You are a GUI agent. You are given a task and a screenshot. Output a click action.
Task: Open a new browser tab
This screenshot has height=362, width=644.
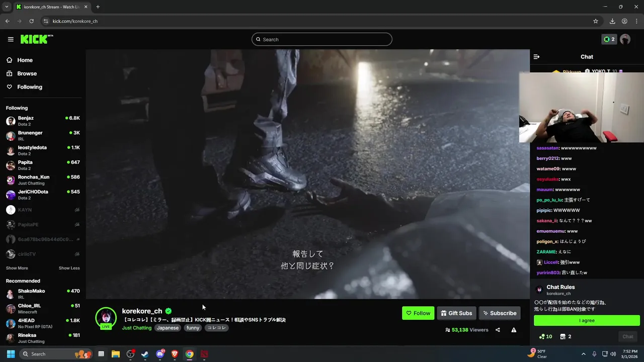tap(98, 7)
